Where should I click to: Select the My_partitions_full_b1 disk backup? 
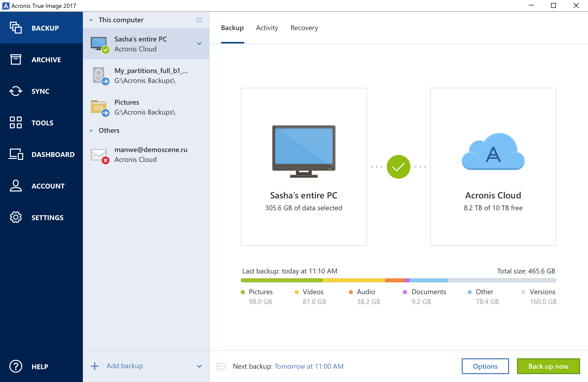[x=146, y=76]
